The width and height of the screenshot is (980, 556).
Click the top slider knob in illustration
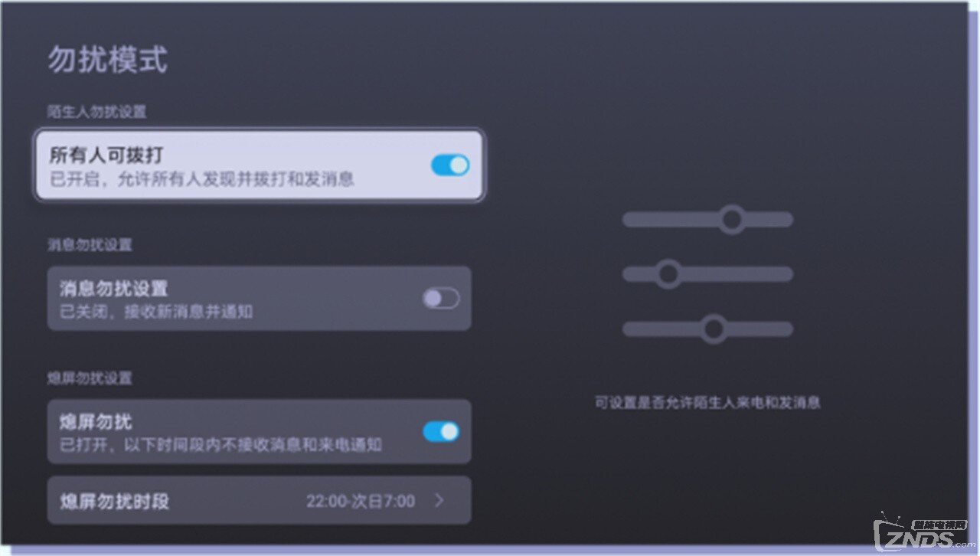[x=732, y=220]
